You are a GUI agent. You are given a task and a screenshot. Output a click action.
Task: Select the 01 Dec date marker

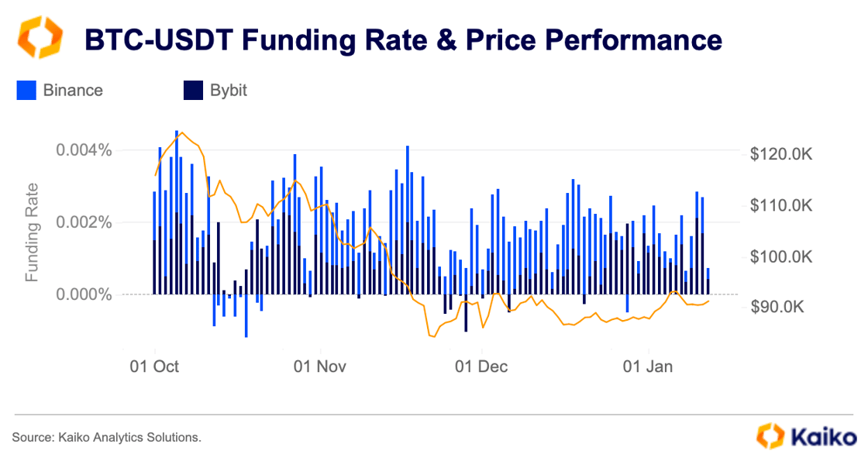pyautogui.click(x=481, y=366)
